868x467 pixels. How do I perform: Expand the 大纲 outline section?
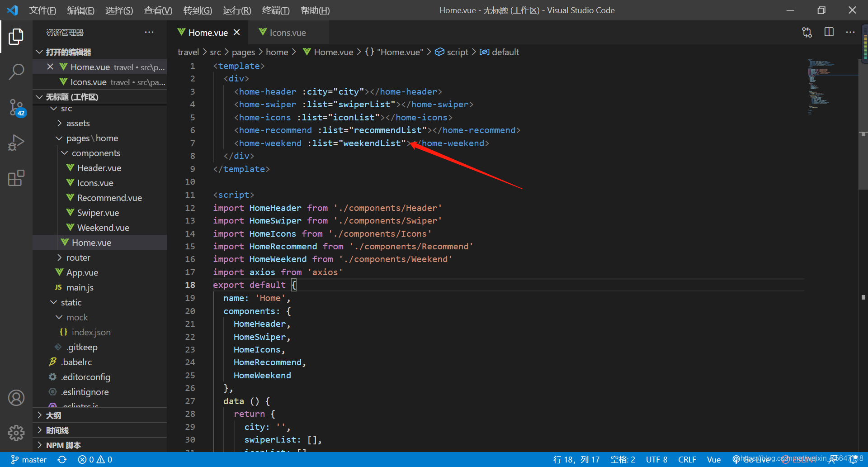100,415
